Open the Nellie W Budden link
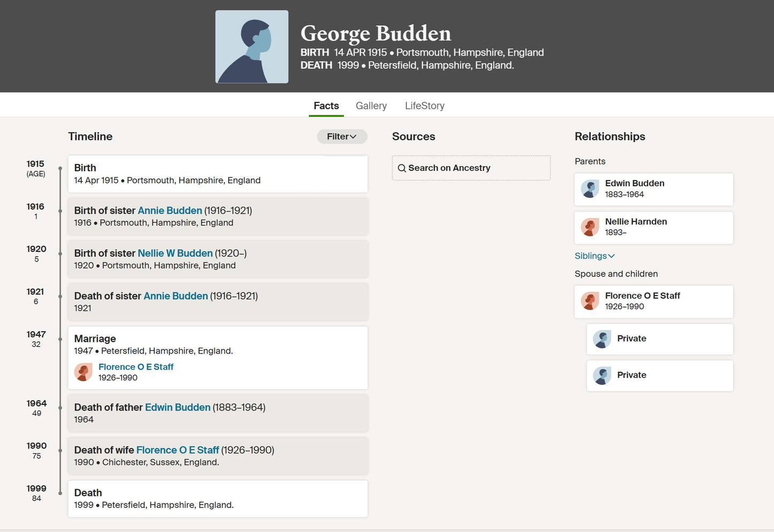 [x=175, y=253]
